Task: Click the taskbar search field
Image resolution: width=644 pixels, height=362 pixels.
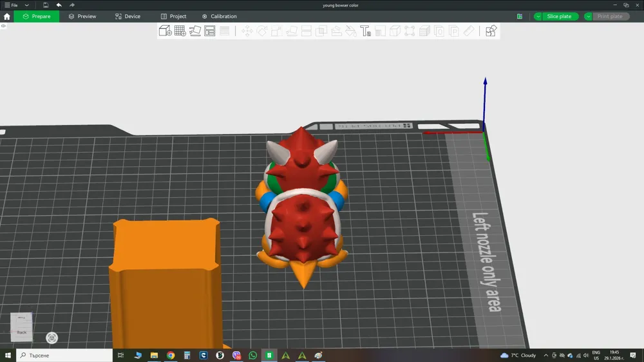Action: tap(64, 355)
